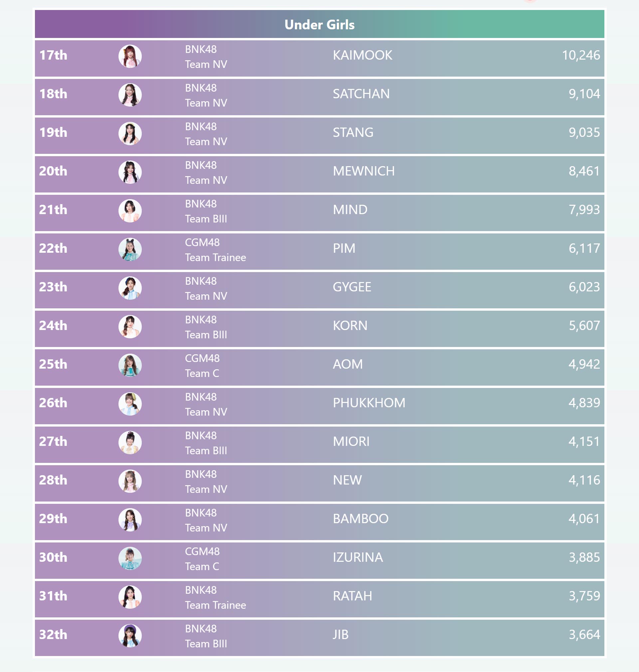Select the avatar in the 22th rank row

pos(130,249)
